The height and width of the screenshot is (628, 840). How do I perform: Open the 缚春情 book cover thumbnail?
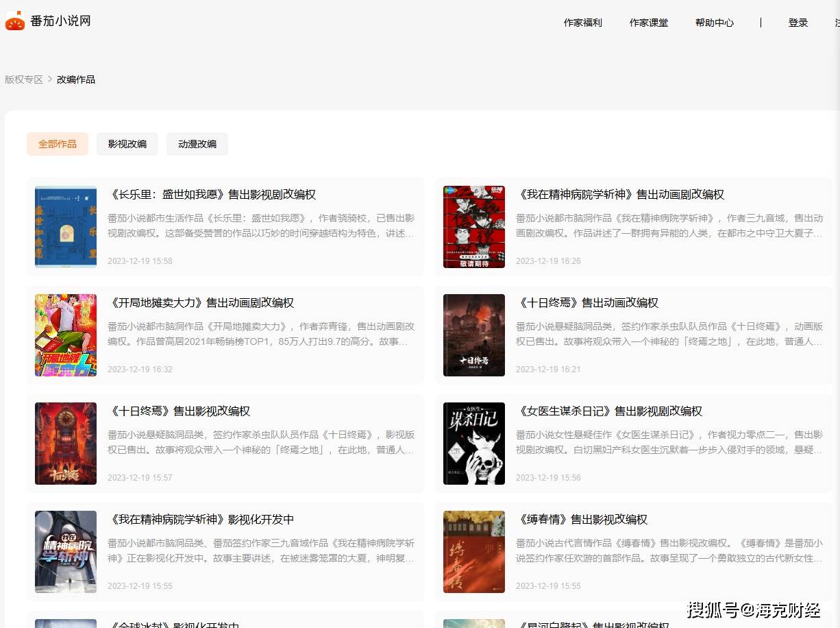click(x=474, y=552)
